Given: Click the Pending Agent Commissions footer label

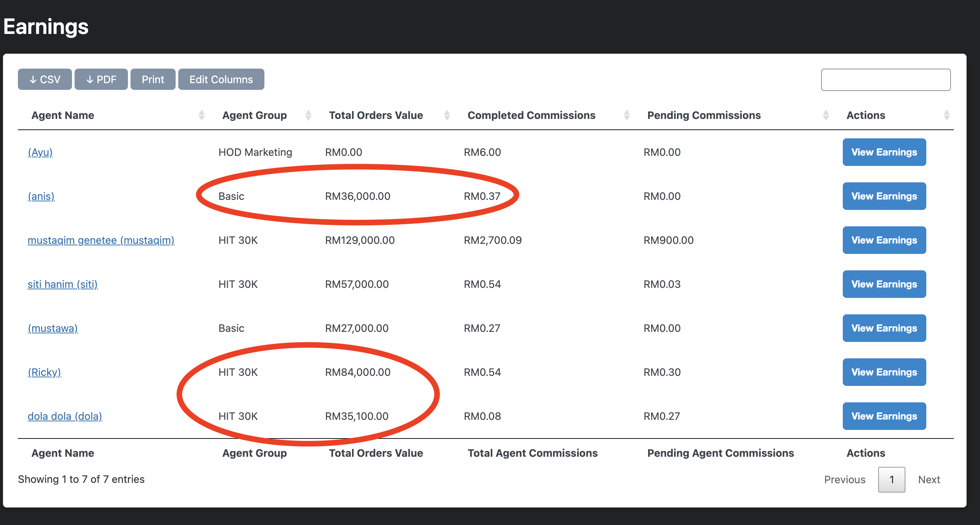Looking at the screenshot, I should [x=720, y=453].
